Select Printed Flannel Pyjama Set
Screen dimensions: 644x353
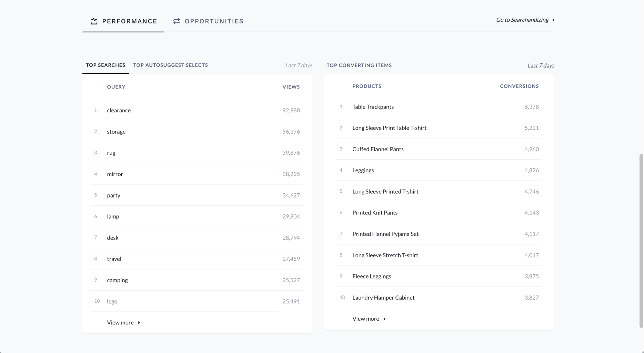pyautogui.click(x=385, y=234)
